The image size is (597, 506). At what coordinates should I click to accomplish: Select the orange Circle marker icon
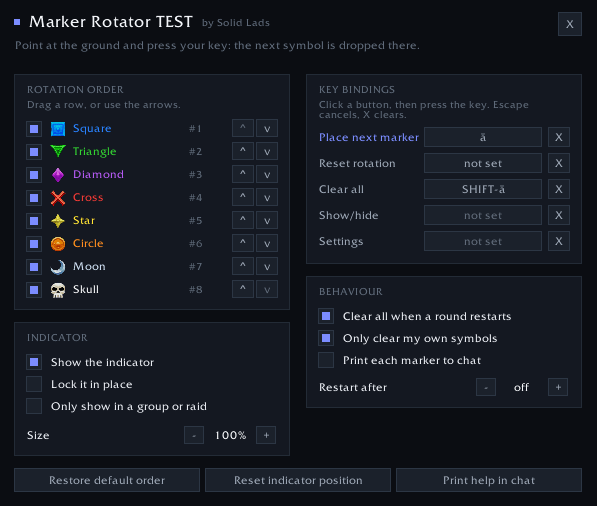tap(58, 244)
